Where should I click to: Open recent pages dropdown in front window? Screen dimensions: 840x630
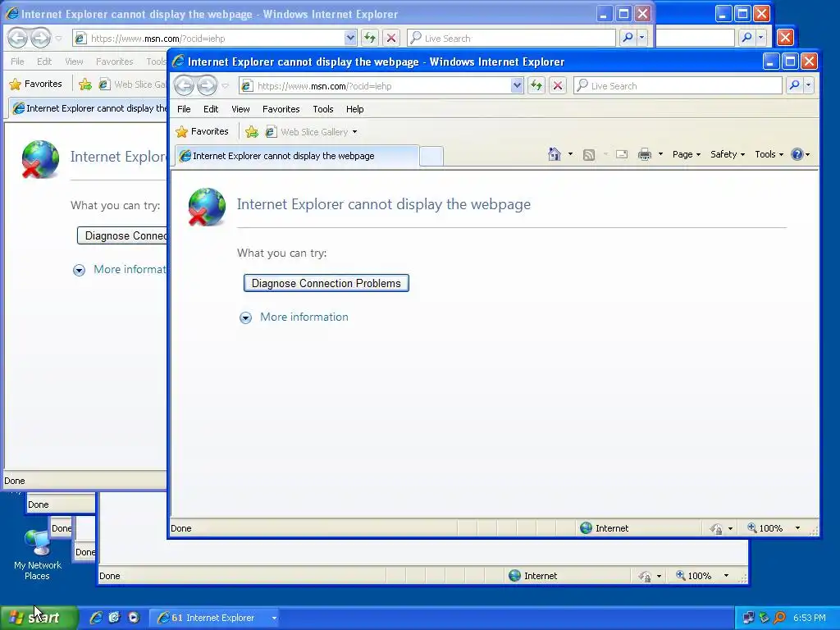(x=225, y=85)
